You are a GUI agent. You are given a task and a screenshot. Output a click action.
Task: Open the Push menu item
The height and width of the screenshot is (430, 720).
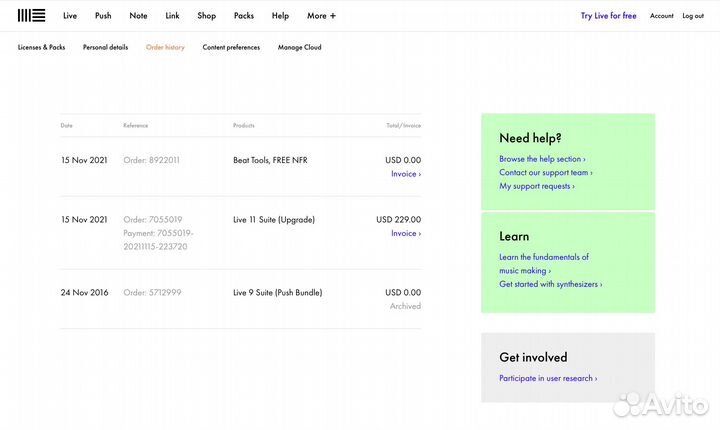(103, 16)
